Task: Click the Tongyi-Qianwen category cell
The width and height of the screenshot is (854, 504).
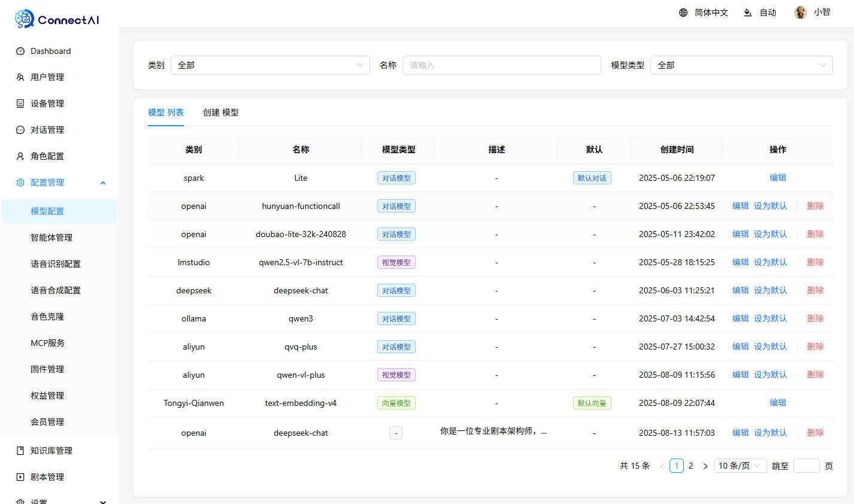Action: click(x=193, y=403)
